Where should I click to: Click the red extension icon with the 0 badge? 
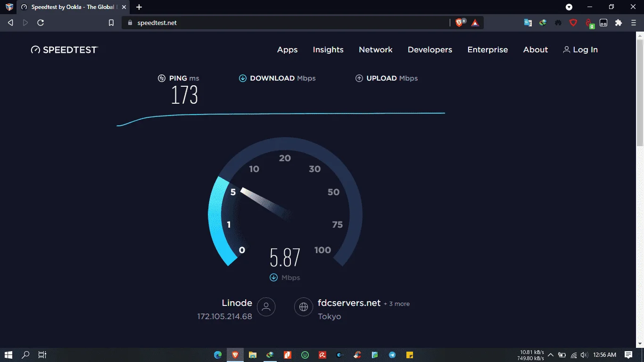[x=589, y=23]
